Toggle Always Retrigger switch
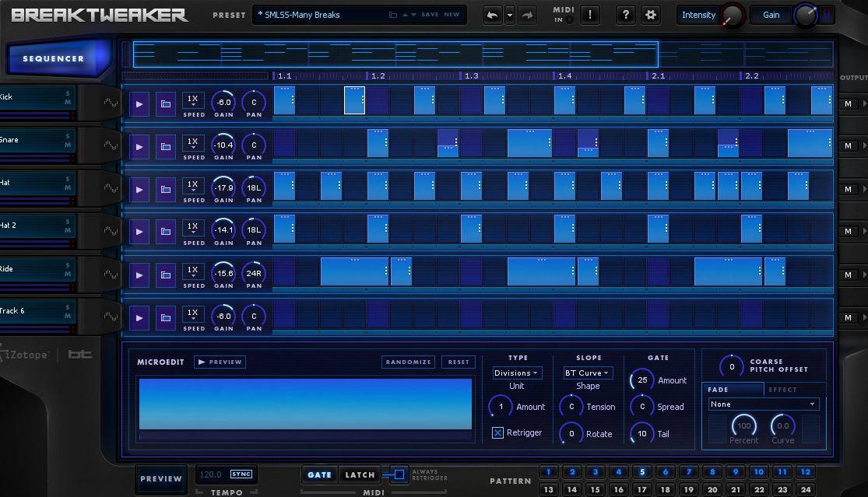 tap(399, 474)
